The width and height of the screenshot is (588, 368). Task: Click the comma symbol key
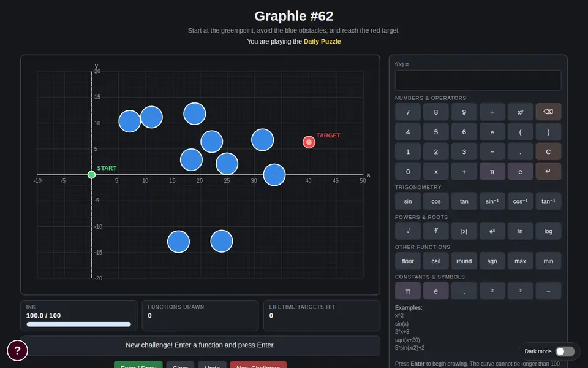pyautogui.click(x=464, y=291)
